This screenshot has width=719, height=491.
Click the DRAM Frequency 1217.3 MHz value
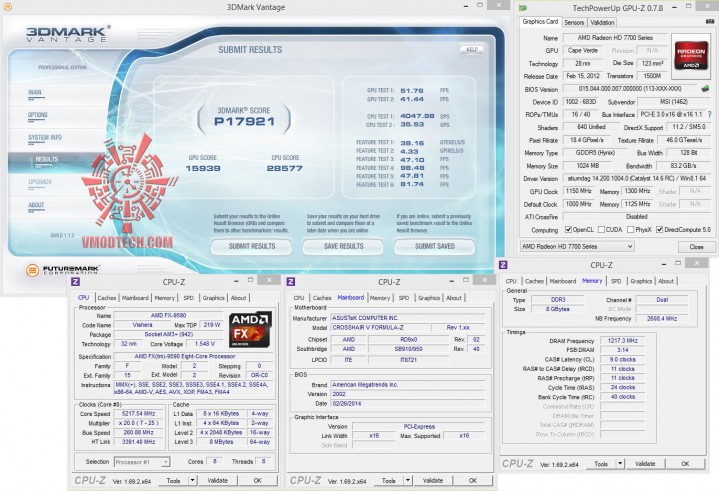pyautogui.click(x=623, y=341)
